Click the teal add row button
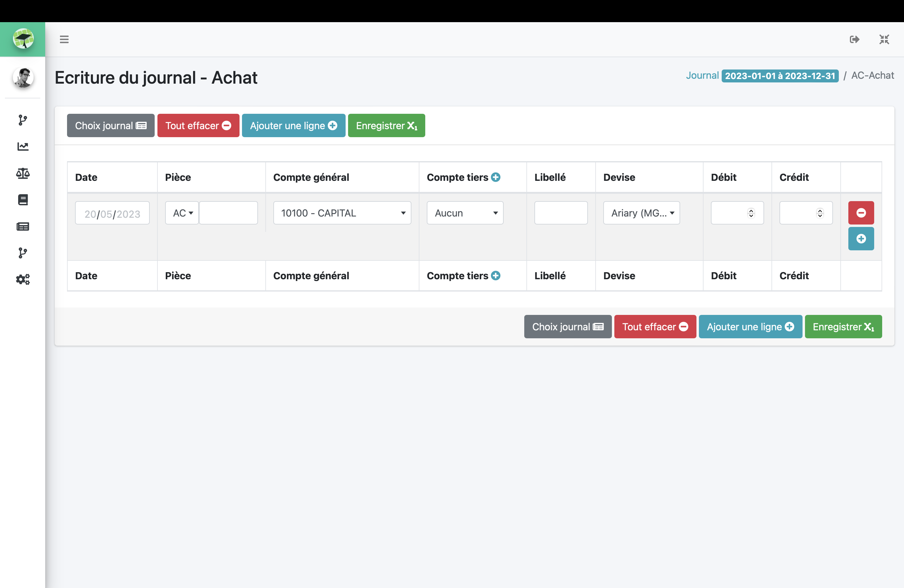 (861, 239)
